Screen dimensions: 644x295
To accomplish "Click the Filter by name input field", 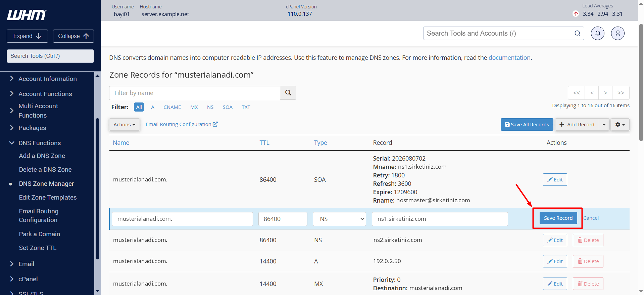I will [x=194, y=93].
